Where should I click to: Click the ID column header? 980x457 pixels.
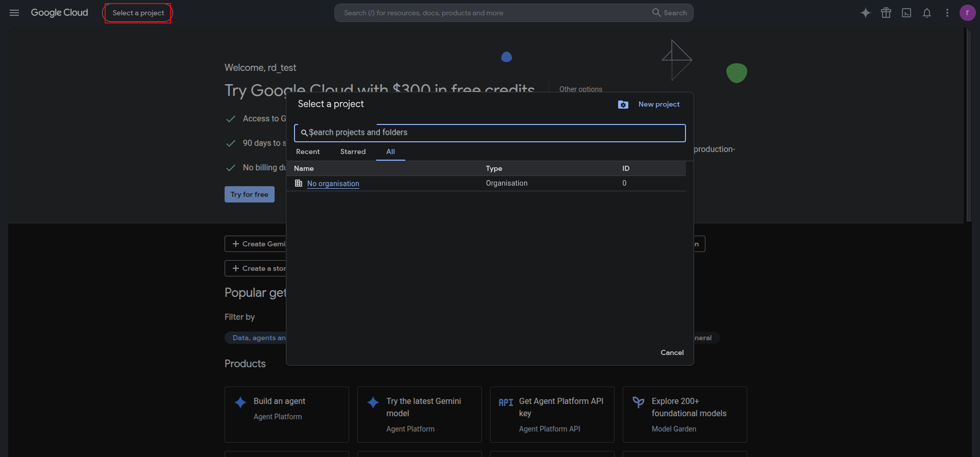pyautogui.click(x=626, y=168)
